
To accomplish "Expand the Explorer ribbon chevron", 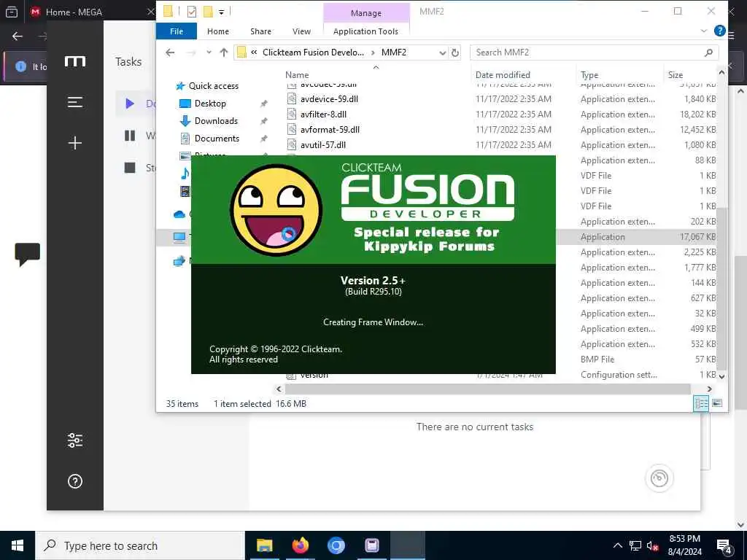I will [704, 31].
